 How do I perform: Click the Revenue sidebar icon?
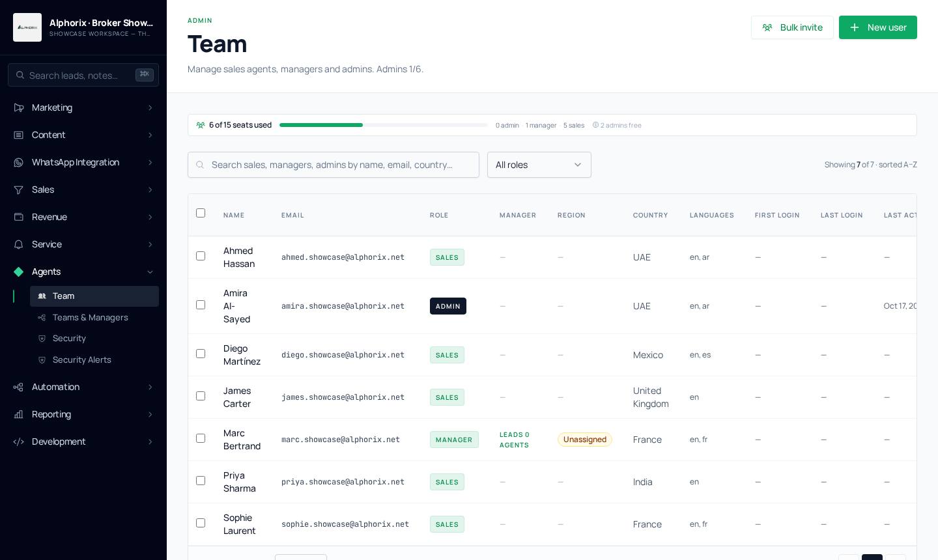[19, 217]
